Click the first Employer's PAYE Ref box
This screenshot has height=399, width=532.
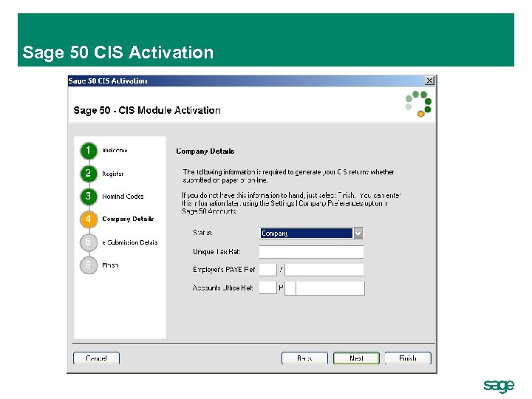coord(268,270)
